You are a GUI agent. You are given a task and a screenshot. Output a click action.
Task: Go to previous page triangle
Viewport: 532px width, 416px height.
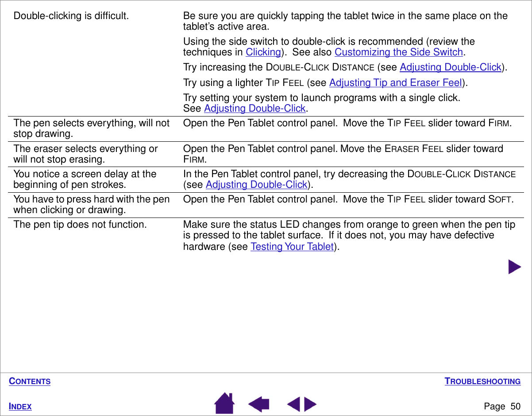[293, 405]
